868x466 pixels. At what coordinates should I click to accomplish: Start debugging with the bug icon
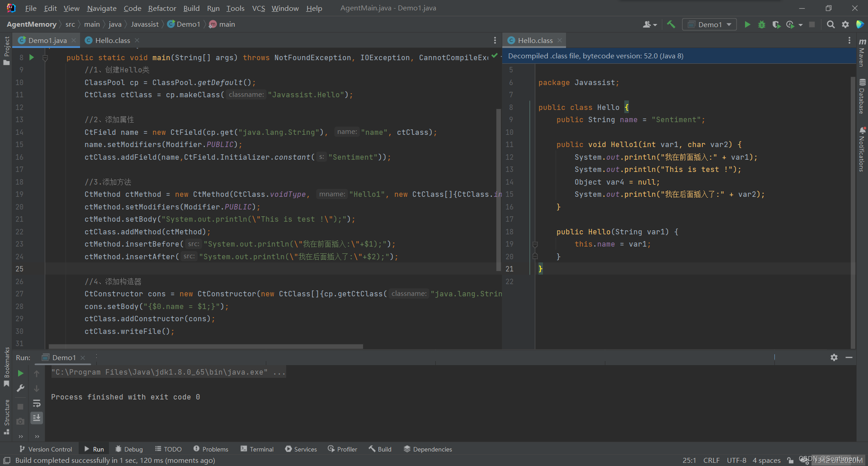click(762, 24)
